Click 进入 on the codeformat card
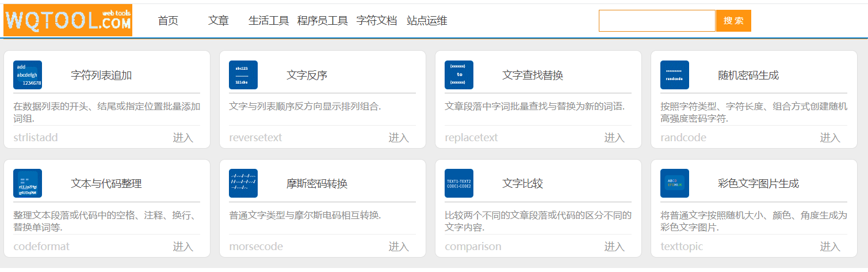The image size is (868, 272). tap(183, 247)
